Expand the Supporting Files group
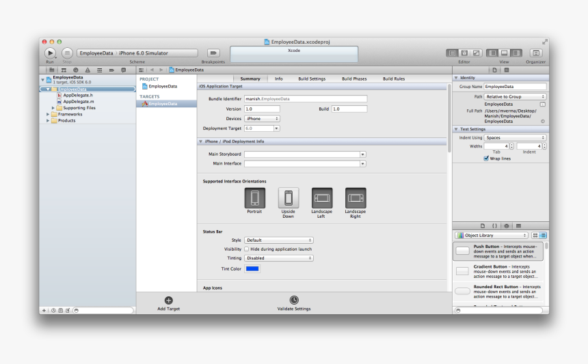Image resolution: width=588 pixels, height=364 pixels. click(53, 108)
